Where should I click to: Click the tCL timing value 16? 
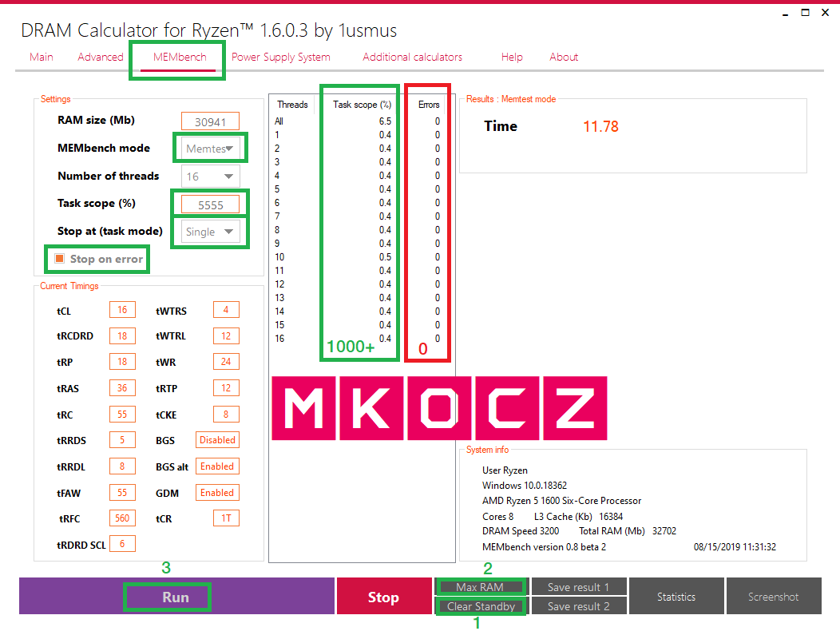[x=122, y=310]
